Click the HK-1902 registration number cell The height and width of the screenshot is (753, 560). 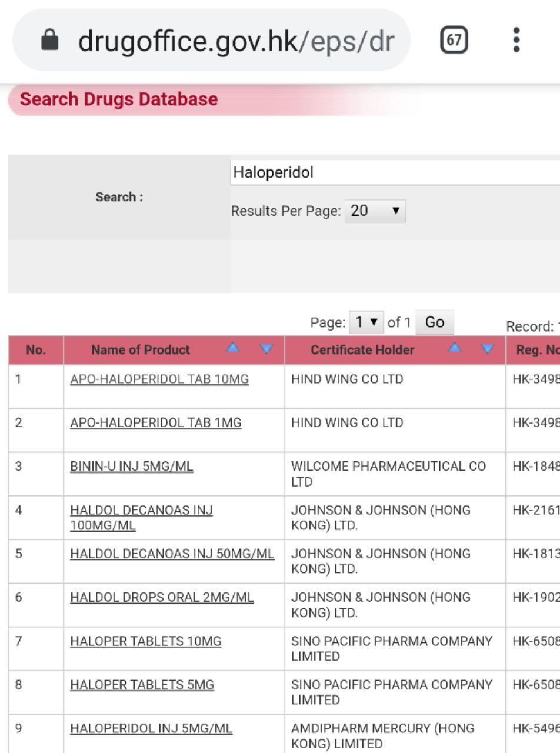tap(533, 605)
